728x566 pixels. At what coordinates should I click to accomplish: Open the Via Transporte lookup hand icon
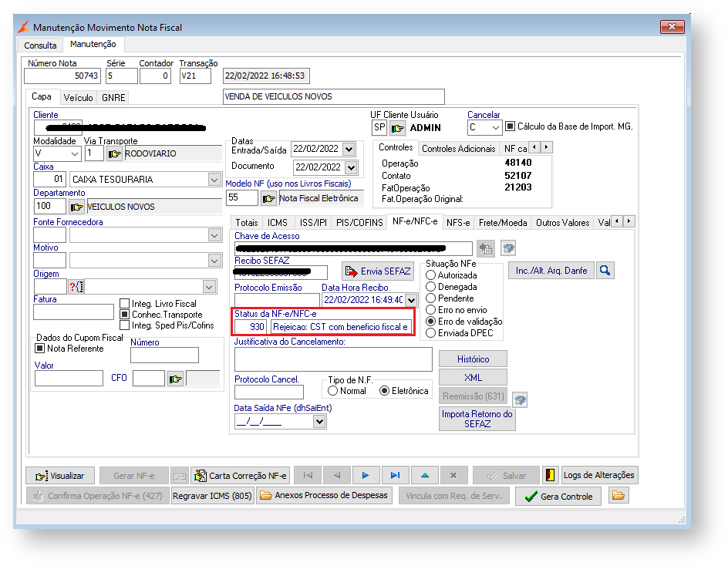(114, 153)
